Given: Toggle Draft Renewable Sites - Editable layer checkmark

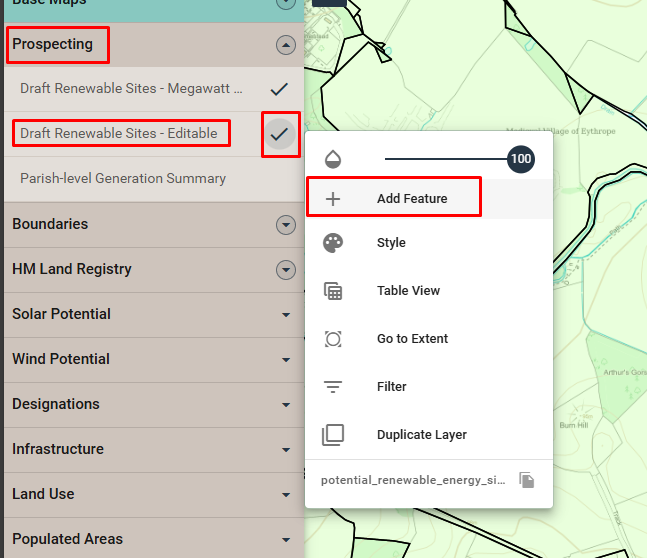Looking at the screenshot, I should pyautogui.click(x=279, y=134).
